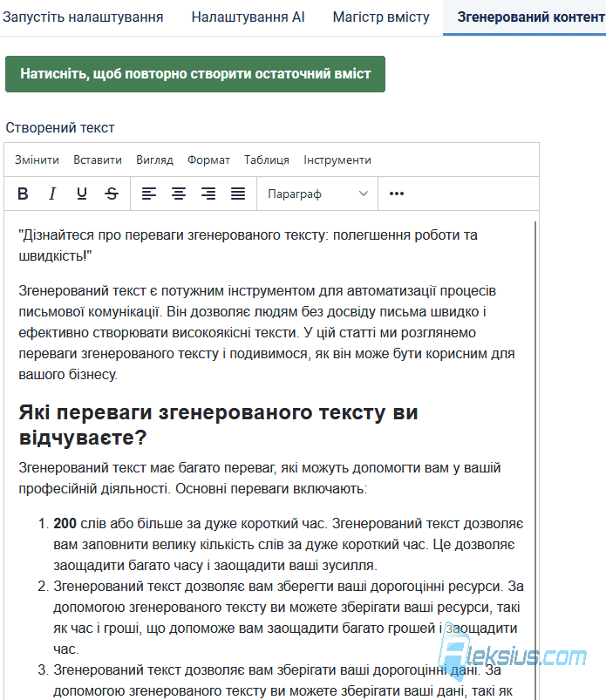
Task: Align text center
Action: pyautogui.click(x=179, y=194)
